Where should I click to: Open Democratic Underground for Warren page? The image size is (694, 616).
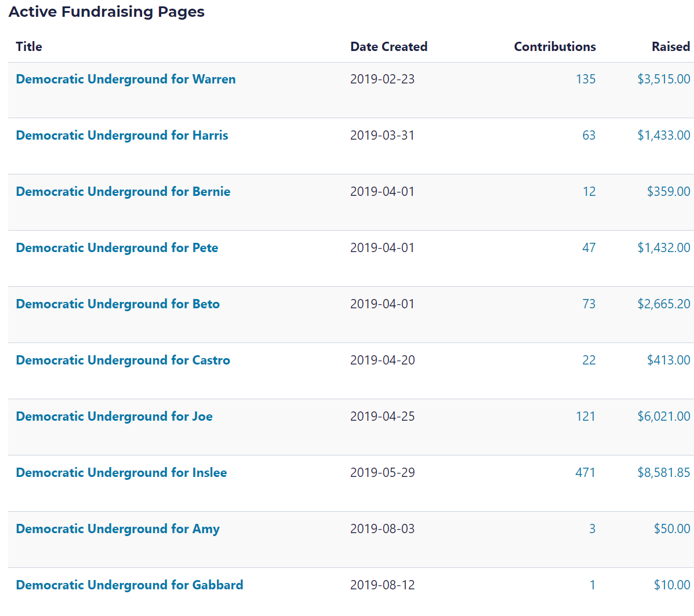[125, 79]
